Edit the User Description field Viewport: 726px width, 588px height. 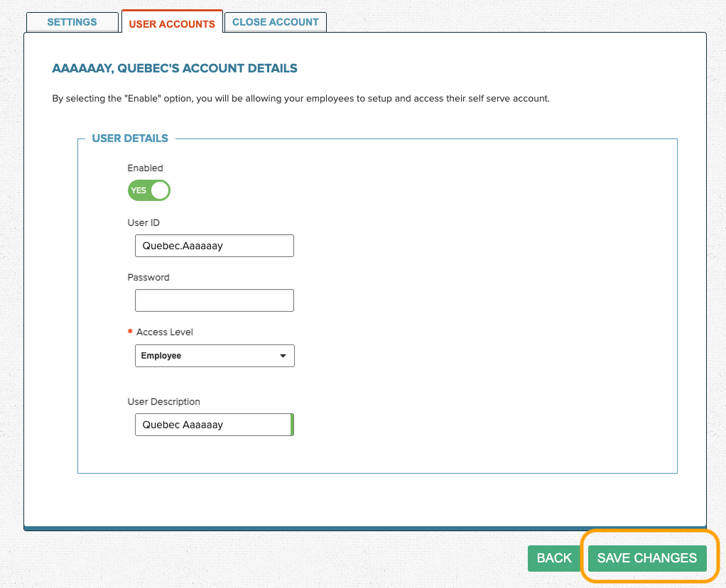(x=215, y=425)
